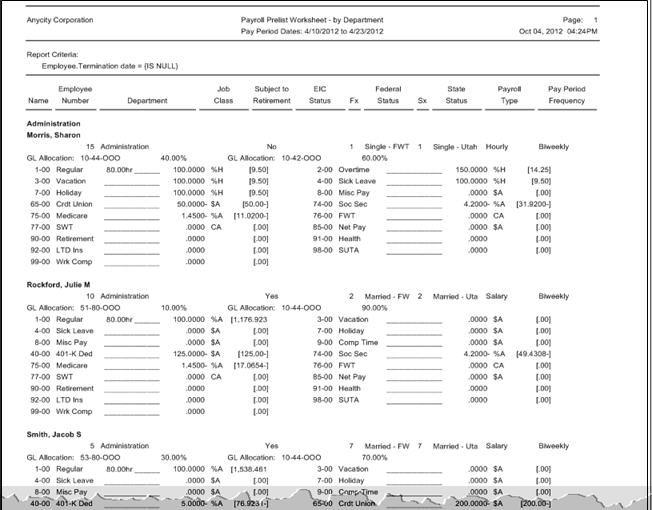Select the Payroll Type column header
This screenshot has width=652, height=510.
pyautogui.click(x=509, y=95)
